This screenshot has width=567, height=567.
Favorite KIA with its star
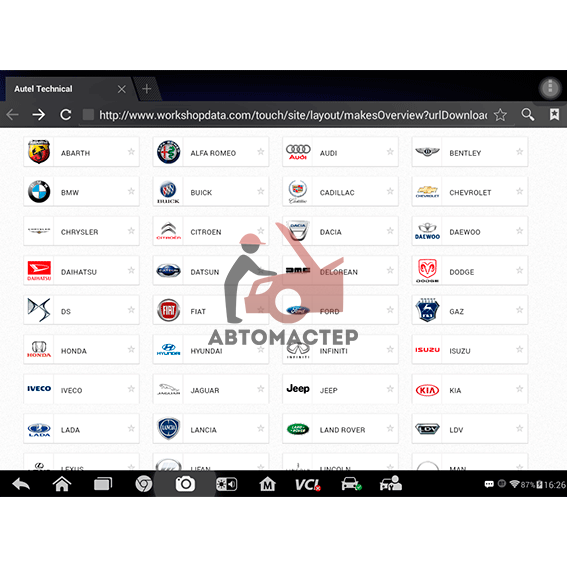[x=520, y=389]
